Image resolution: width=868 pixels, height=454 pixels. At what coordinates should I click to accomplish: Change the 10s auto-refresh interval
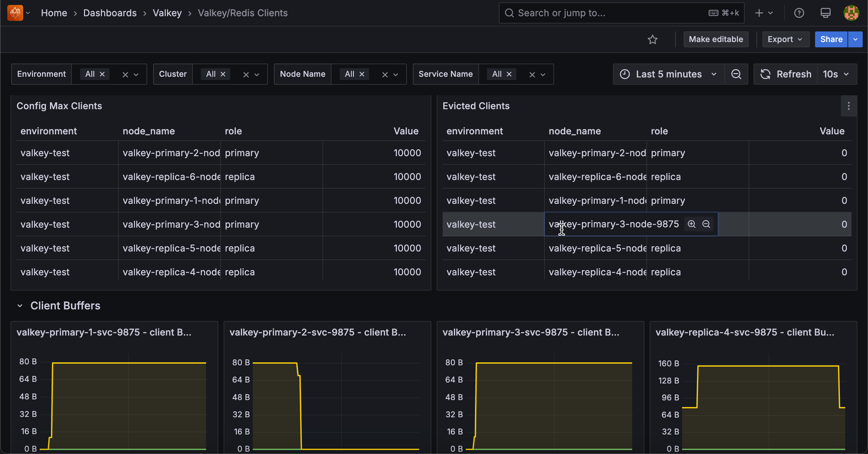pos(836,74)
